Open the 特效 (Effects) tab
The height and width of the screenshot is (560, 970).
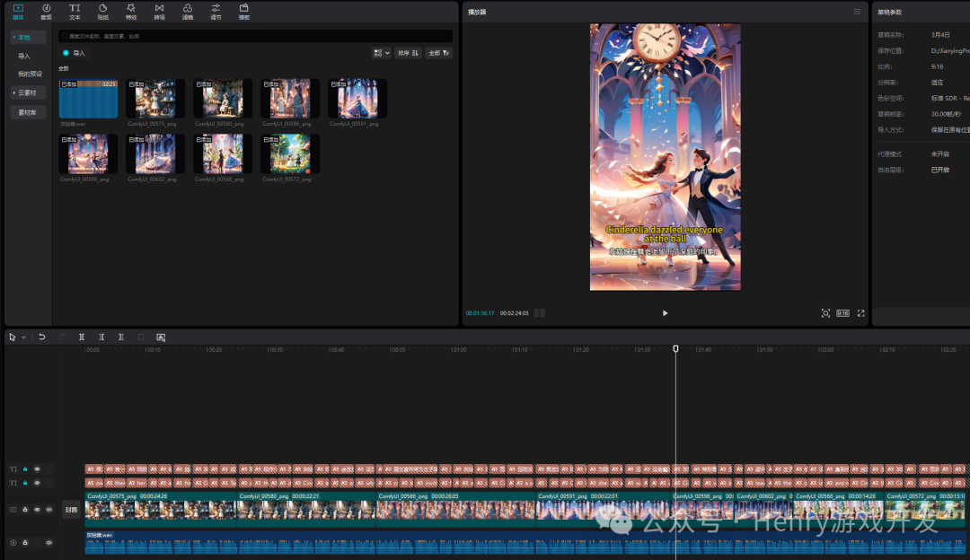point(131,11)
